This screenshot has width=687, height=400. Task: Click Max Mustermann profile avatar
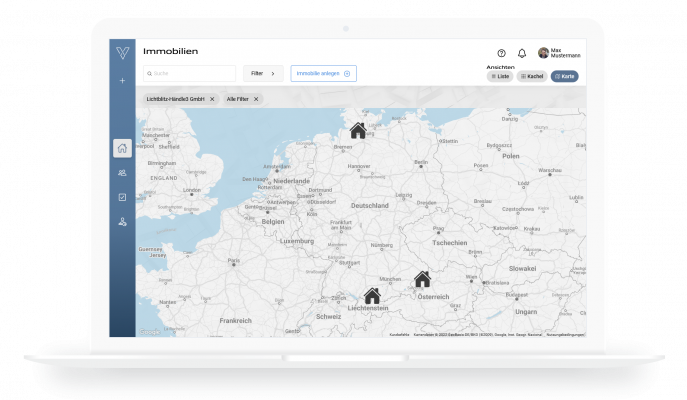(x=543, y=53)
